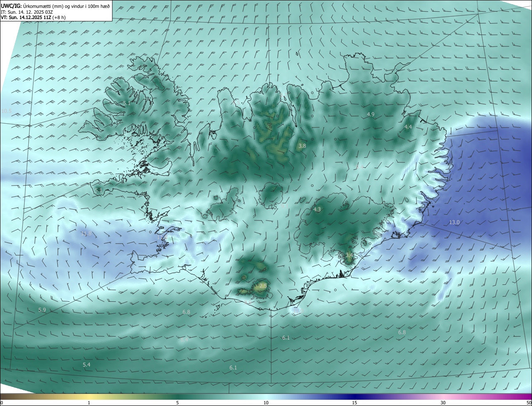The width and height of the screenshot is (532, 406).
Task: Click the '0' tick on the colour scale
Action: point(2,403)
